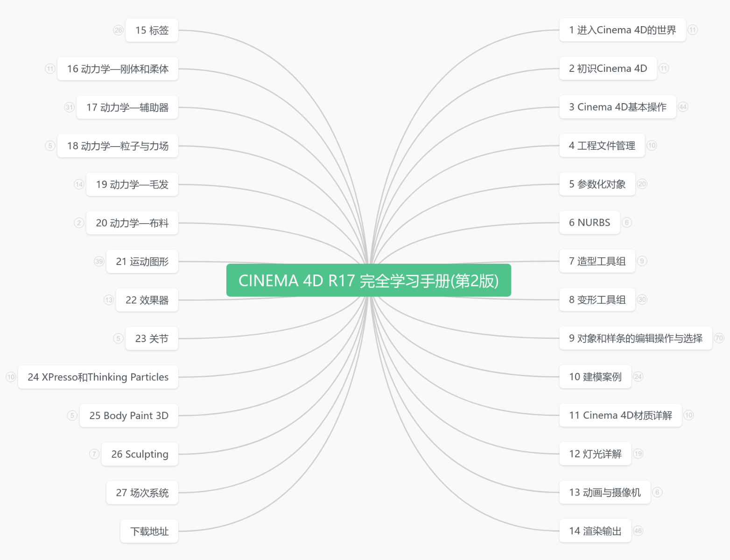Expand badge beside 24 XPresso和Thinking Particles
730x560 pixels.
tap(11, 377)
